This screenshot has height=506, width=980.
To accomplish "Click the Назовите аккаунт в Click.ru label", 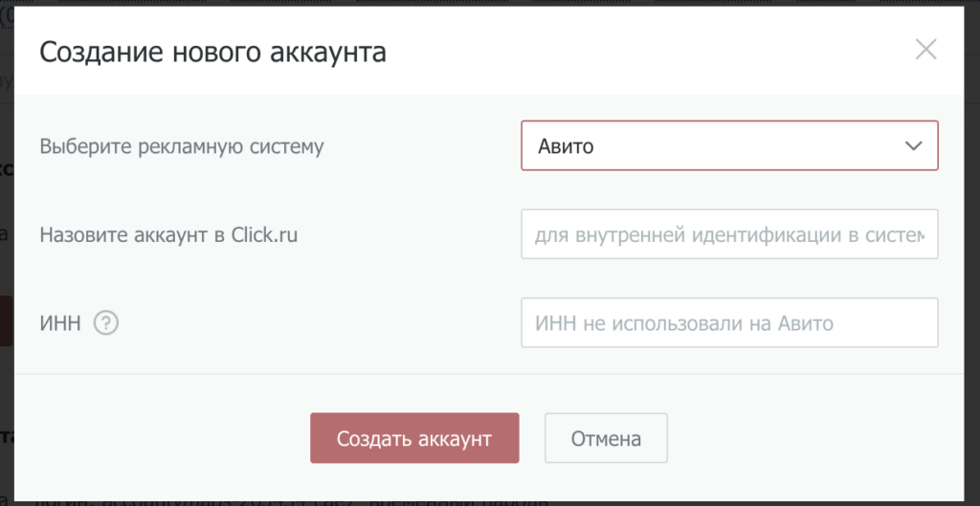I will tap(168, 234).
